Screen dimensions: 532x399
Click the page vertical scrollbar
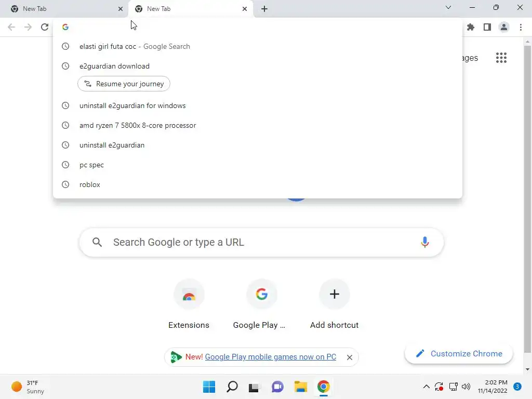[527, 199]
